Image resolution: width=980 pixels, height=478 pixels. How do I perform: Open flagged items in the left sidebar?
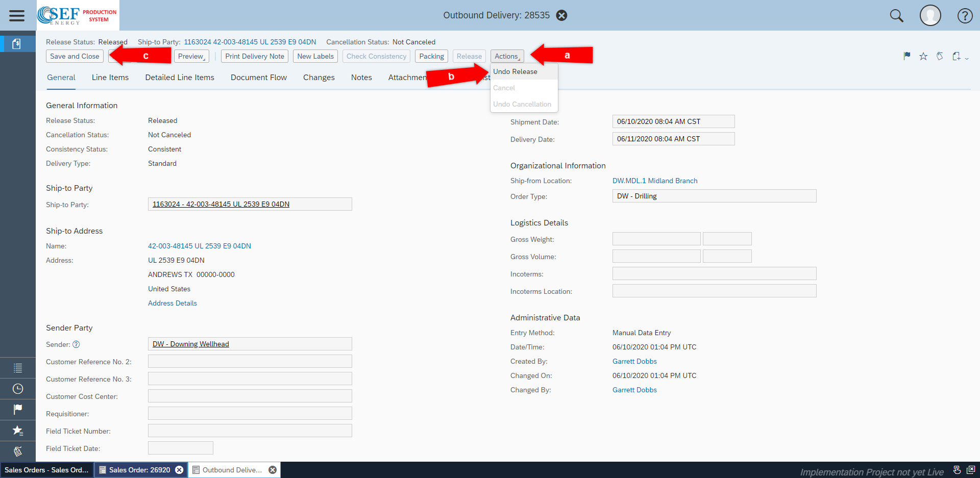18,410
